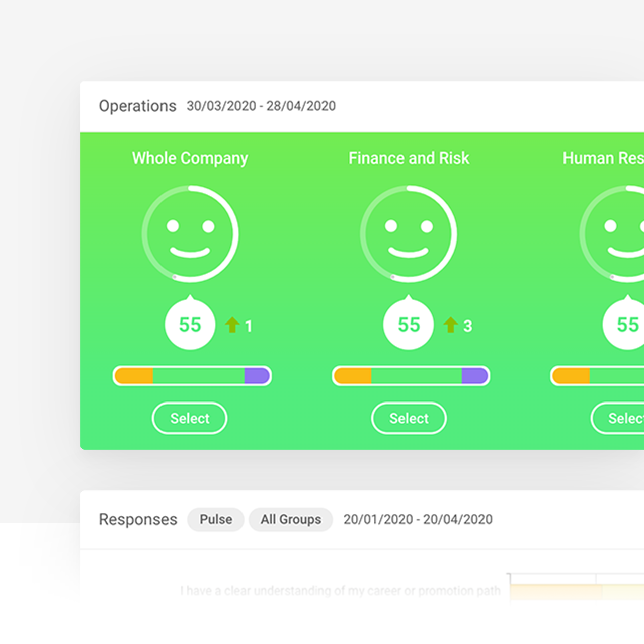Click the Whole Company score bubble 55
644x644 pixels.
pos(190,324)
